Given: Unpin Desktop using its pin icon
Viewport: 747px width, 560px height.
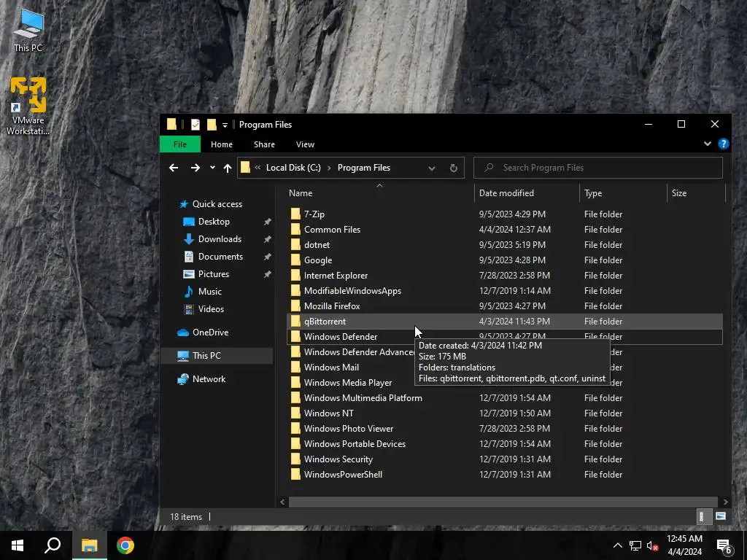Looking at the screenshot, I should click(x=267, y=222).
